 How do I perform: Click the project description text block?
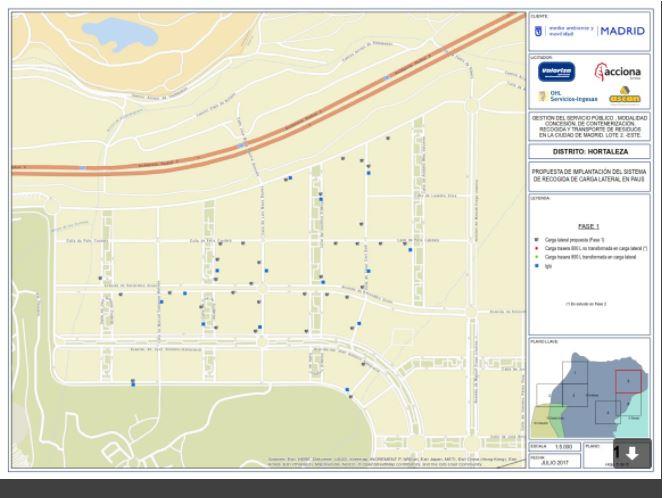589,125
